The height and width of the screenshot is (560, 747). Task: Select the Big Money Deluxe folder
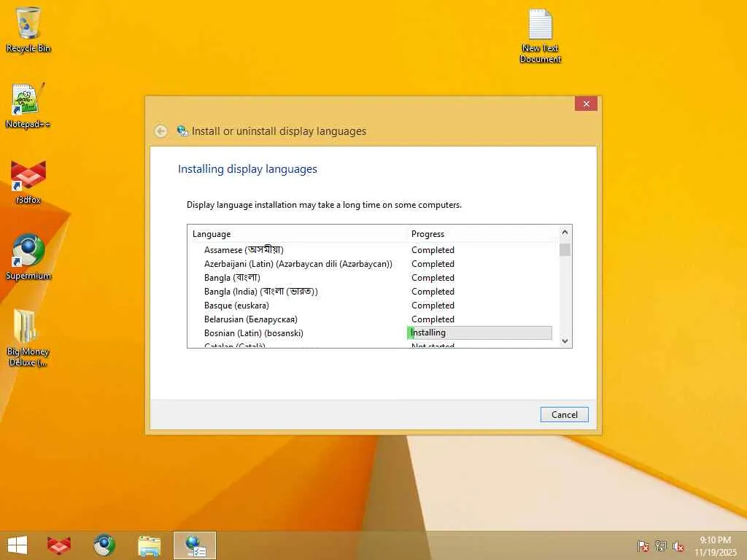tap(28, 337)
